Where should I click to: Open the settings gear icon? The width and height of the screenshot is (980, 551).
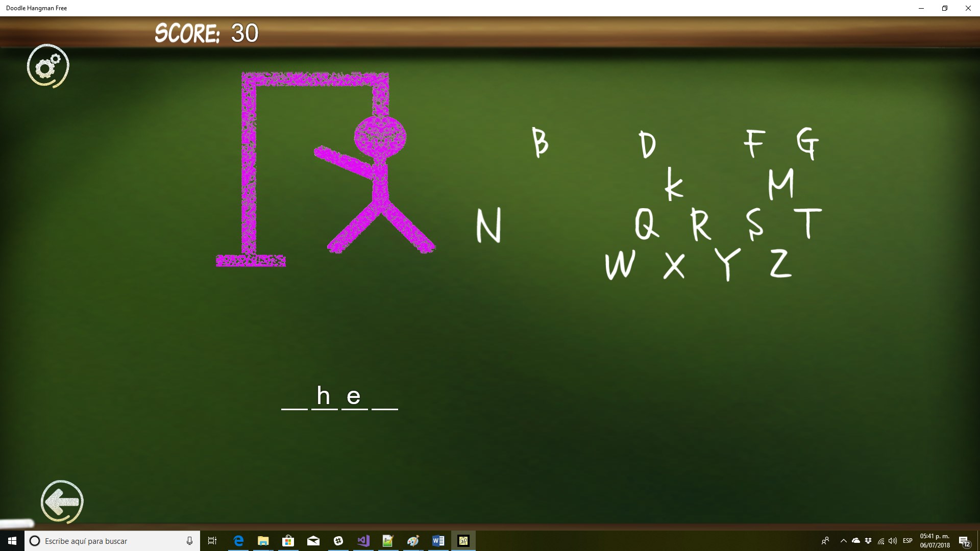point(48,66)
